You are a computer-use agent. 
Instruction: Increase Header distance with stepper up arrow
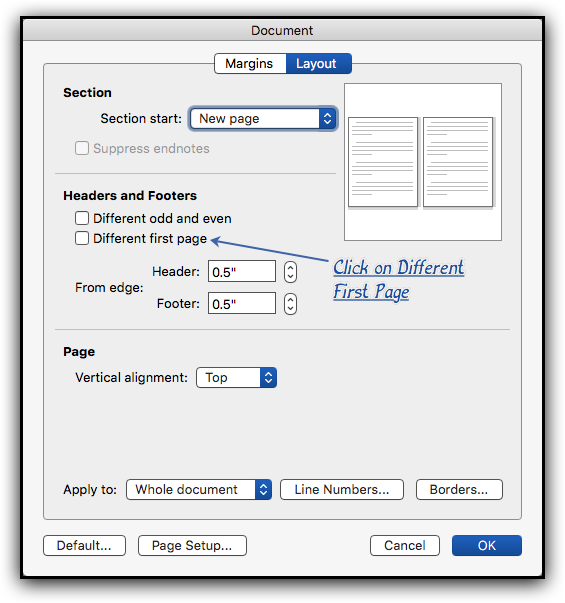[x=290, y=267]
